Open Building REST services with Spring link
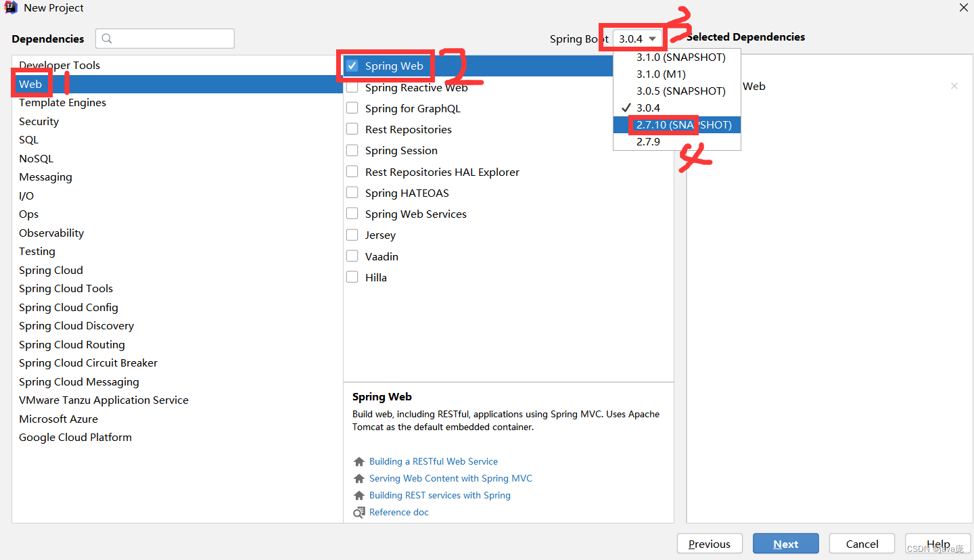The height and width of the screenshot is (560, 974). 440,495
